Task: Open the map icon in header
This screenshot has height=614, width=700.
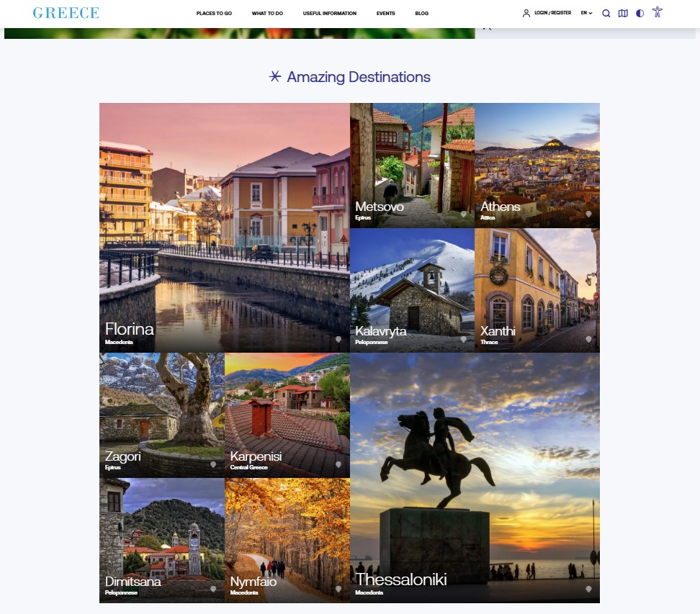Action: point(623,13)
